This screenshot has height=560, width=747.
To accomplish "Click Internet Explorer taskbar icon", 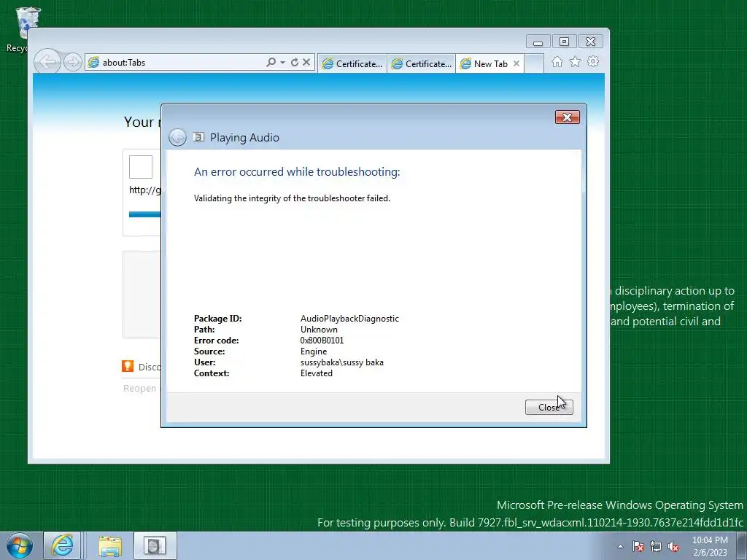I will coord(63,545).
